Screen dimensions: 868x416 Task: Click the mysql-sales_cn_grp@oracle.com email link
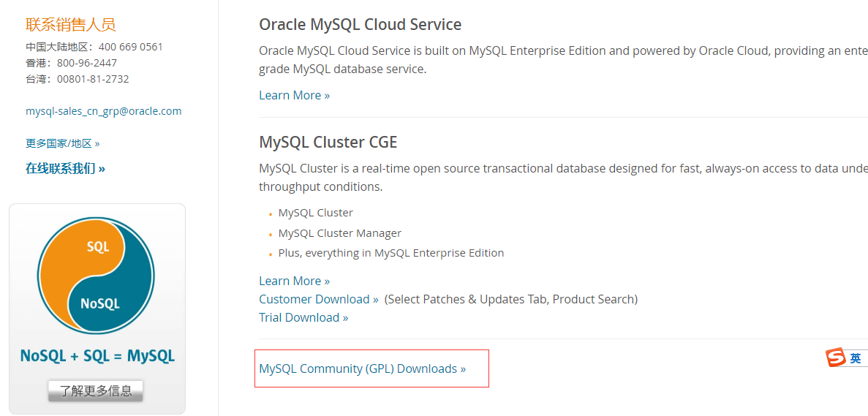tap(103, 111)
